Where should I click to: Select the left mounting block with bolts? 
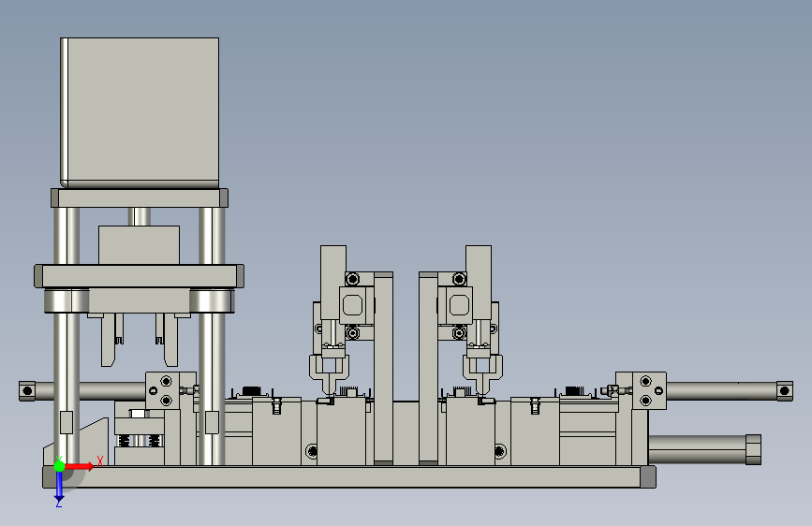[x=170, y=390]
